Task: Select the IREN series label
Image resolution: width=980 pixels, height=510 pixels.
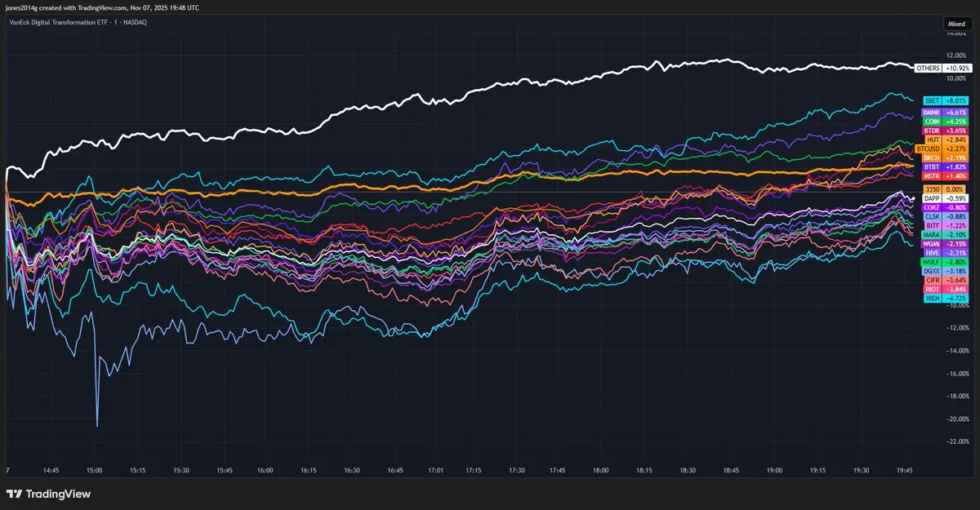Action: click(x=933, y=298)
